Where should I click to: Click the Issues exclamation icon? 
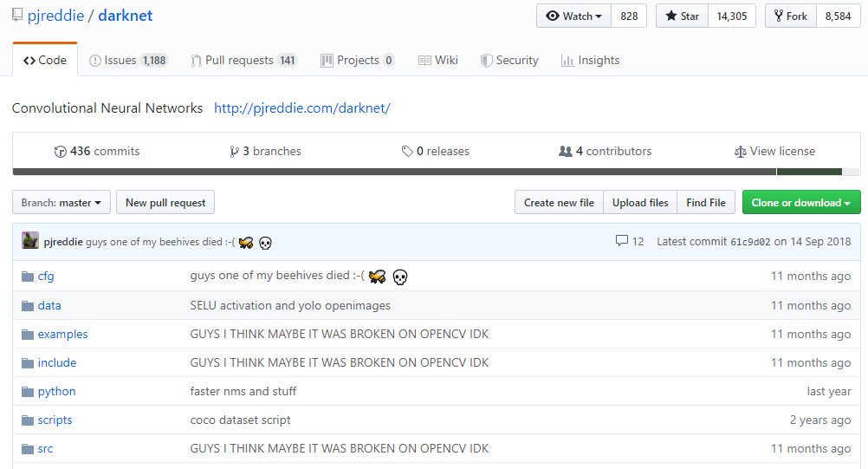pos(95,61)
